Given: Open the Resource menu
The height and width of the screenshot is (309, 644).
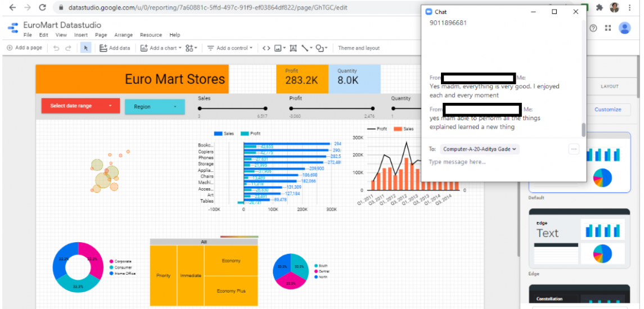Looking at the screenshot, I should coord(151,35).
